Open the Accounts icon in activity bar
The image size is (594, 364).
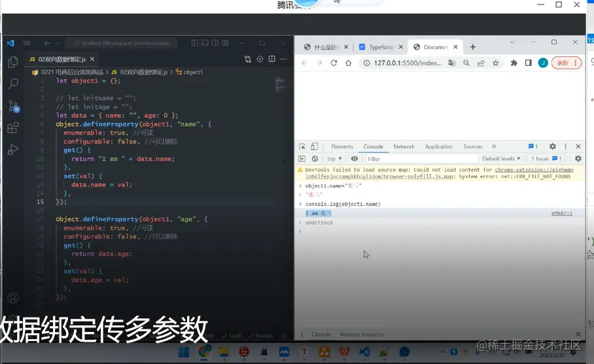[13, 298]
